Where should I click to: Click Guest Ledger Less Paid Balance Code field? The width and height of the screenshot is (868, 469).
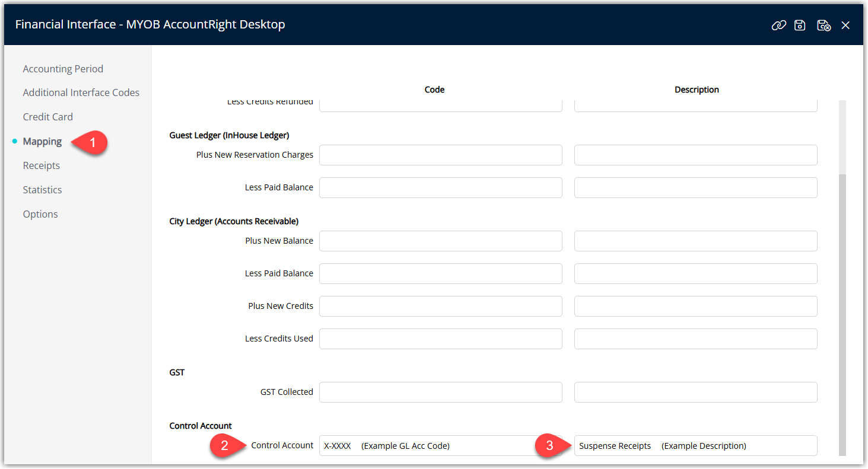[x=441, y=187]
